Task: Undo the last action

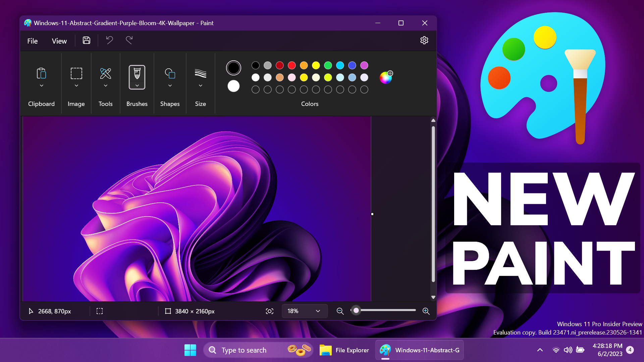Action: pyautogui.click(x=109, y=40)
